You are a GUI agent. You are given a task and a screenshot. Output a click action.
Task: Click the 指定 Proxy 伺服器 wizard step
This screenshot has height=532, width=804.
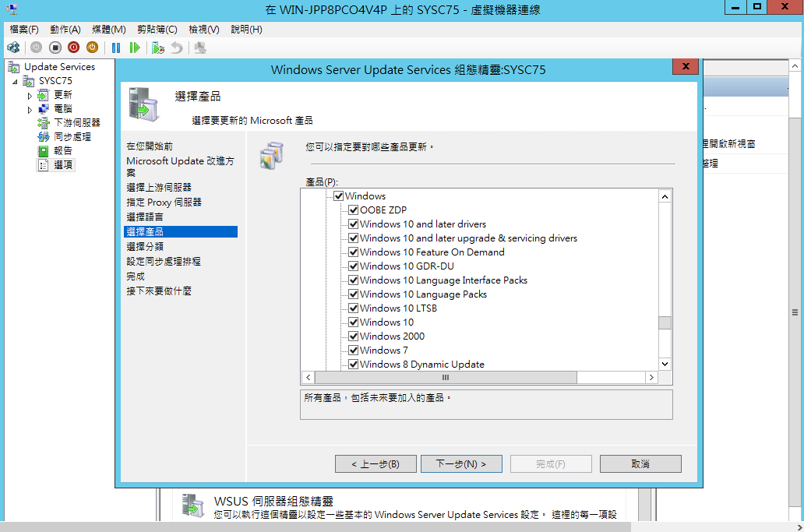pos(164,202)
